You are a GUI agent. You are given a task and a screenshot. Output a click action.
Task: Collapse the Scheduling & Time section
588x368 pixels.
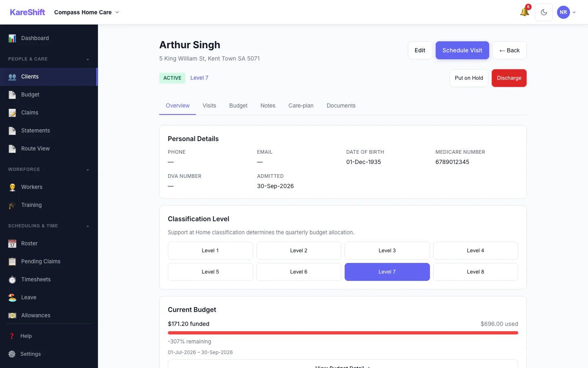49,226
